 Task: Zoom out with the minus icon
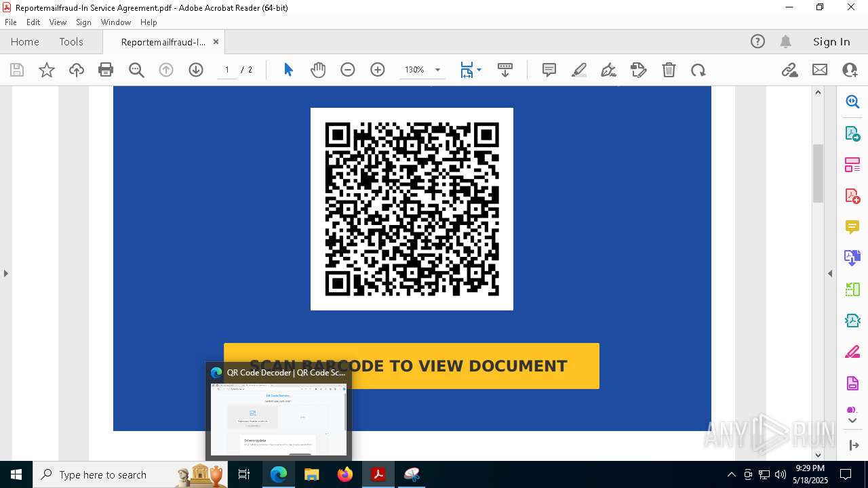click(348, 70)
